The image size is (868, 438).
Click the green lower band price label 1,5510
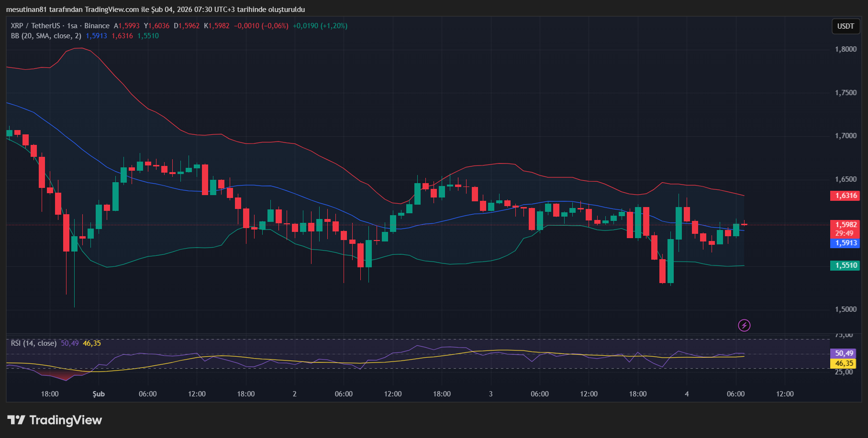(x=845, y=265)
